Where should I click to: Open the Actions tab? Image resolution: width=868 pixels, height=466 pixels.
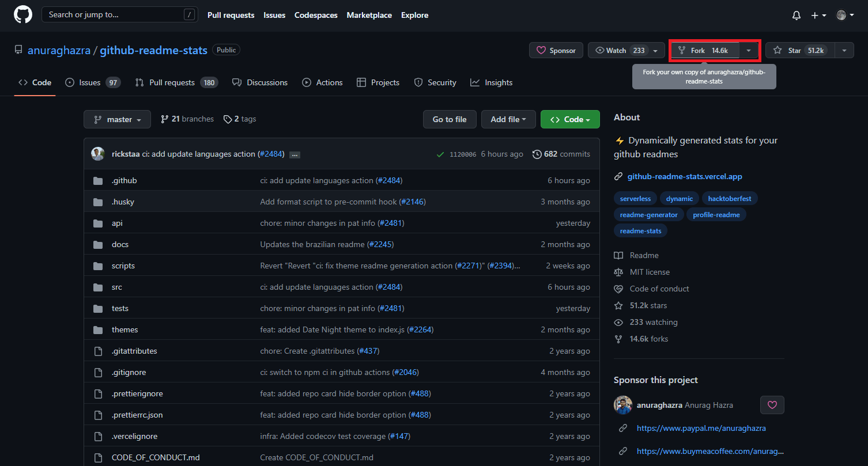(x=322, y=82)
